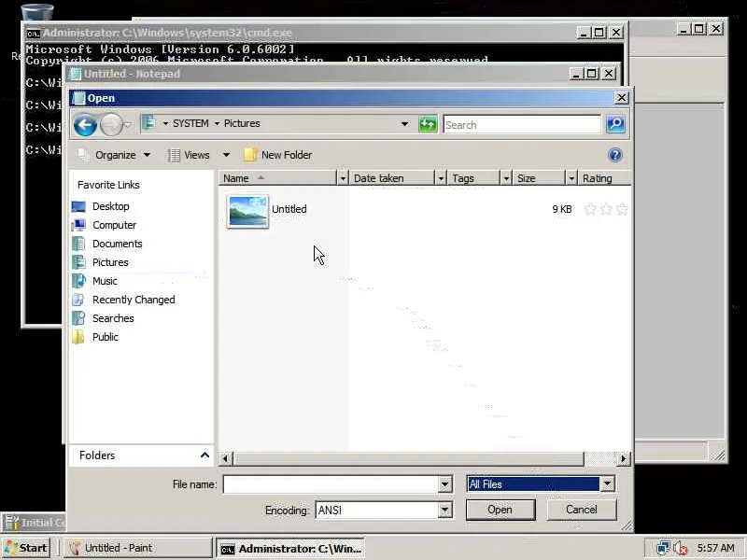747x560 pixels.
Task: Open the Organize menu
Action: (114, 155)
